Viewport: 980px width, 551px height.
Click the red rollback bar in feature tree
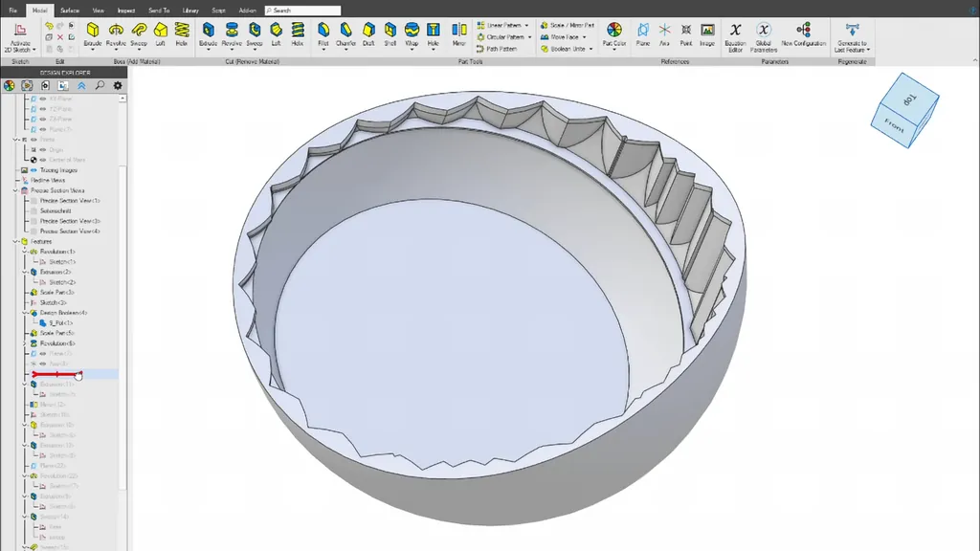point(56,374)
